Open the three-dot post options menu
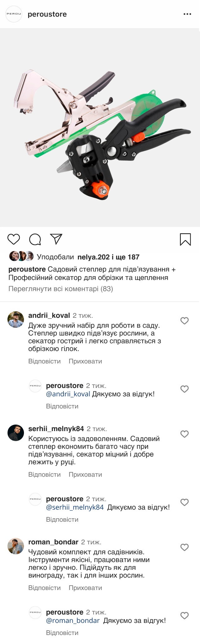 tap(187, 14)
